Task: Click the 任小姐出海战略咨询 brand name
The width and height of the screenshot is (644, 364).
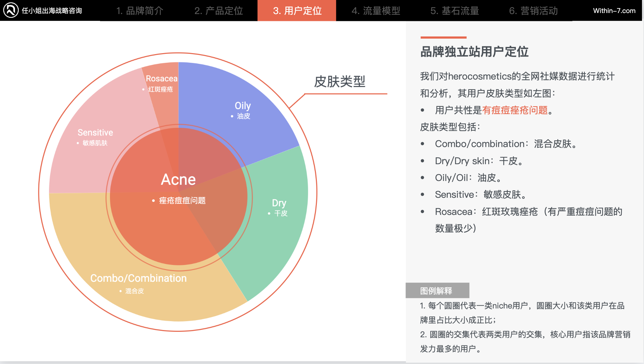Action: click(x=52, y=11)
